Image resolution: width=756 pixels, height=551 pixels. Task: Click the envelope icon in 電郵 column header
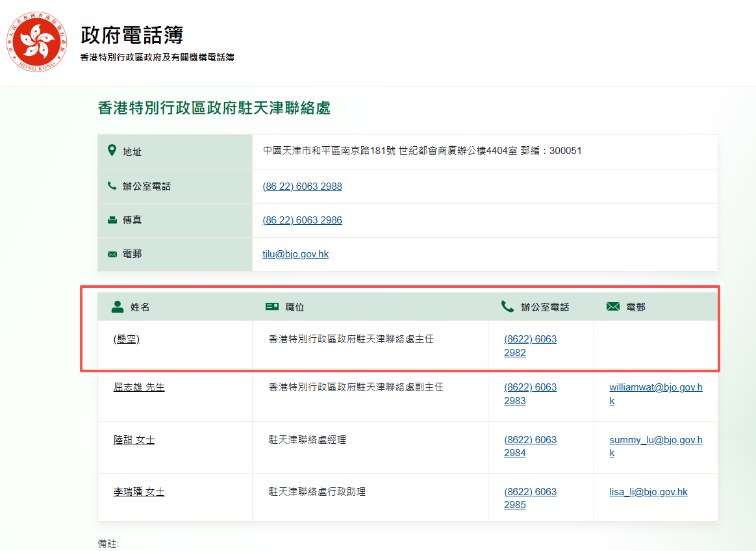pyautogui.click(x=612, y=307)
